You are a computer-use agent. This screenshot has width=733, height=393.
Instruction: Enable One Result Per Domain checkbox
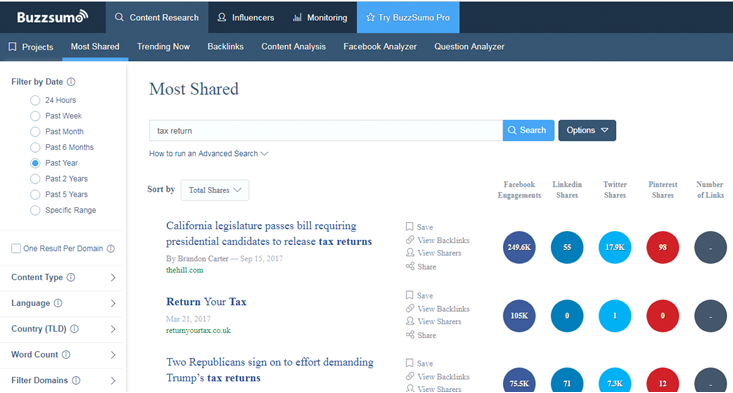[x=16, y=248]
